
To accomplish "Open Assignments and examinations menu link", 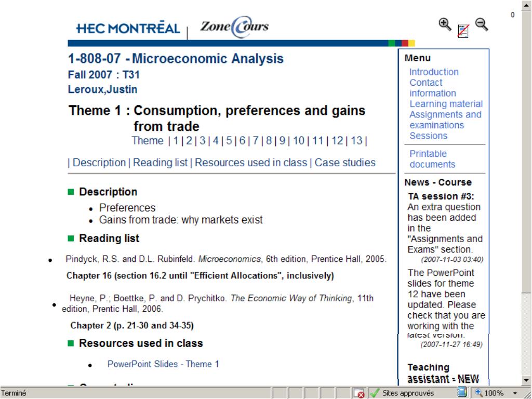I will (445, 120).
